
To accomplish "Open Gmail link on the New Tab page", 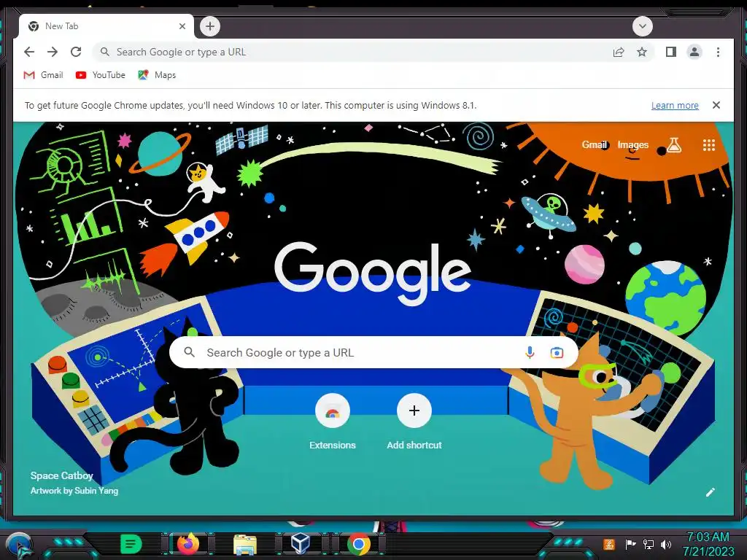I will tap(594, 145).
